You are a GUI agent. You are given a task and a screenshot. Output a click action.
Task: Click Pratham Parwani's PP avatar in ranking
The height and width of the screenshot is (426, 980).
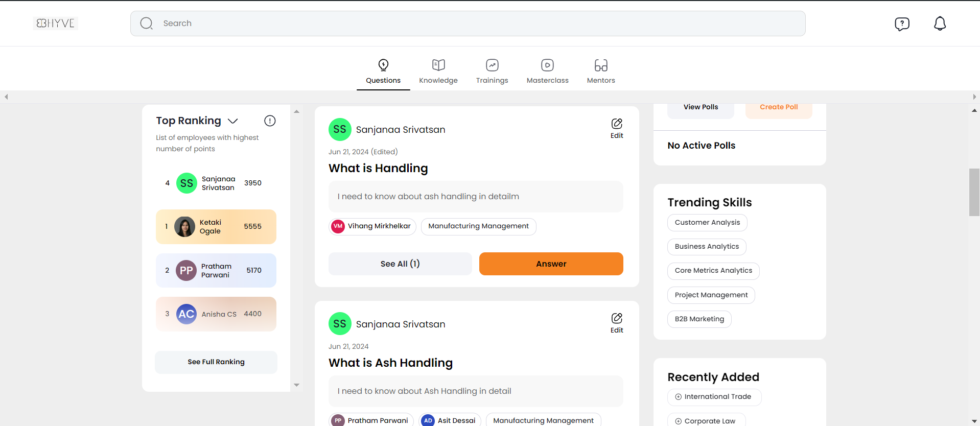tap(186, 271)
